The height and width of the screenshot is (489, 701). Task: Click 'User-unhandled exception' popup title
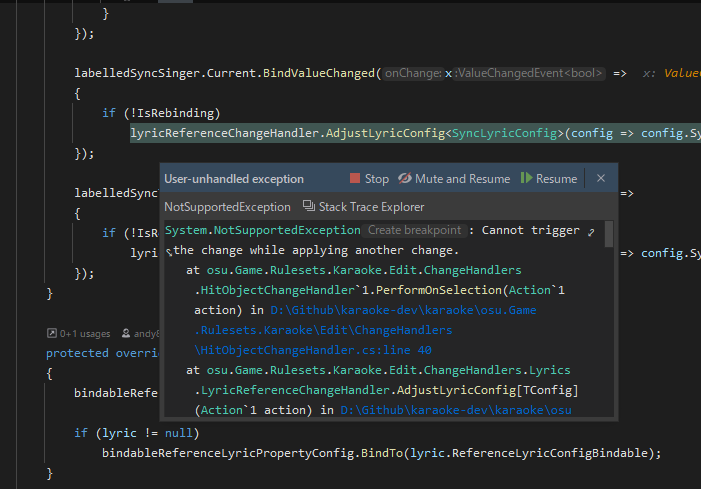tap(234, 179)
